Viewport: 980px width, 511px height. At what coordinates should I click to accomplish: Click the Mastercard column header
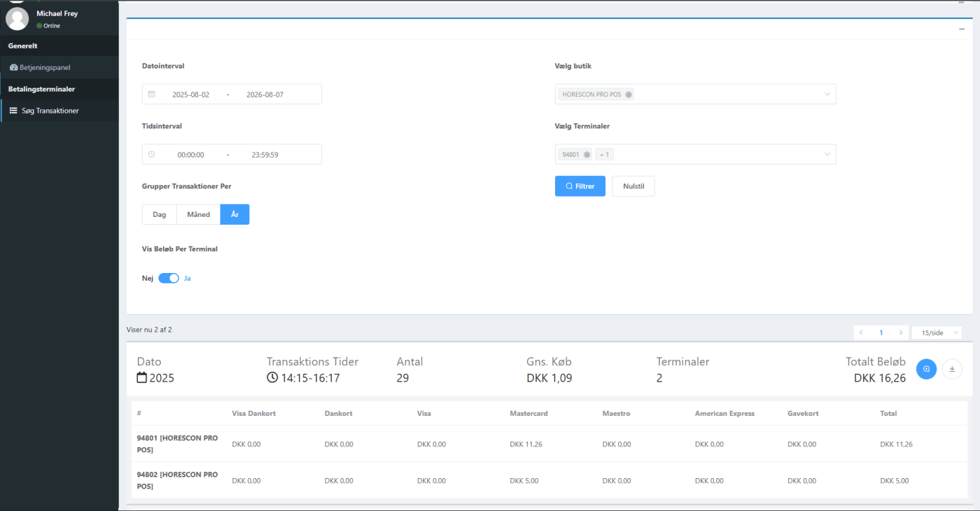click(x=528, y=414)
